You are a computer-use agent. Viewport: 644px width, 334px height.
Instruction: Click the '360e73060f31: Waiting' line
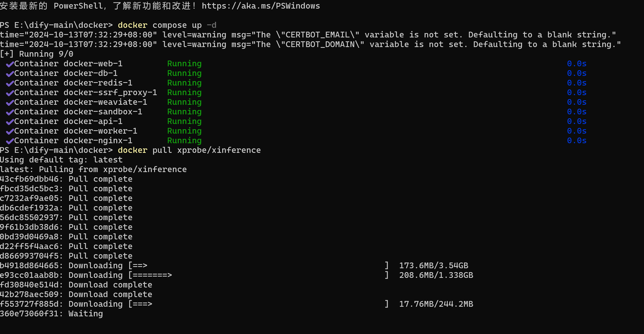(x=51, y=314)
